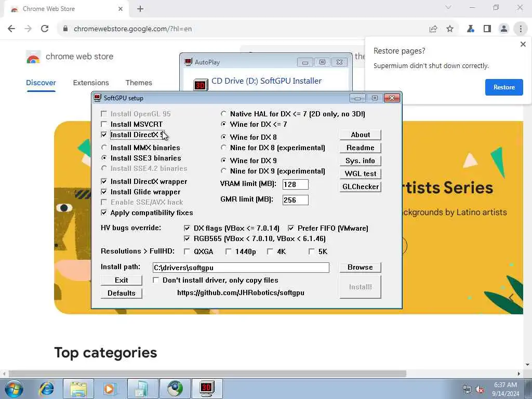This screenshot has width=532, height=399.
Task: Click the network tray icon
Action: [x=467, y=390]
